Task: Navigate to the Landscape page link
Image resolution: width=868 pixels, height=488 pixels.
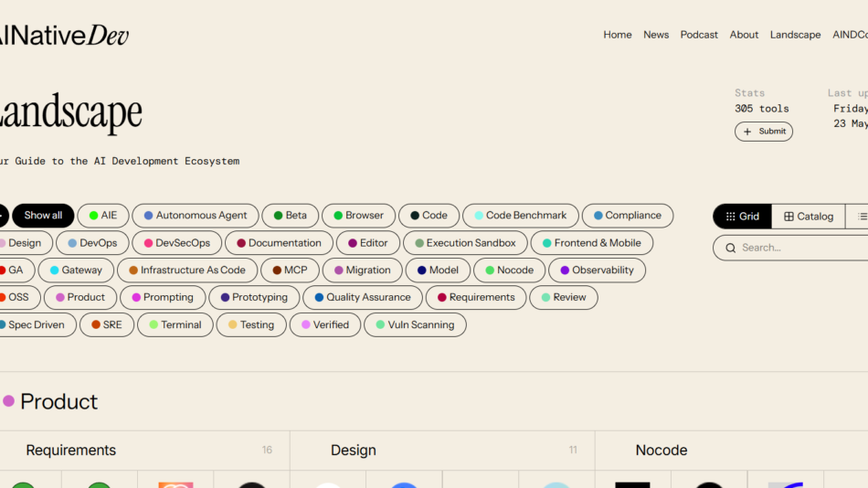Action: pos(795,35)
